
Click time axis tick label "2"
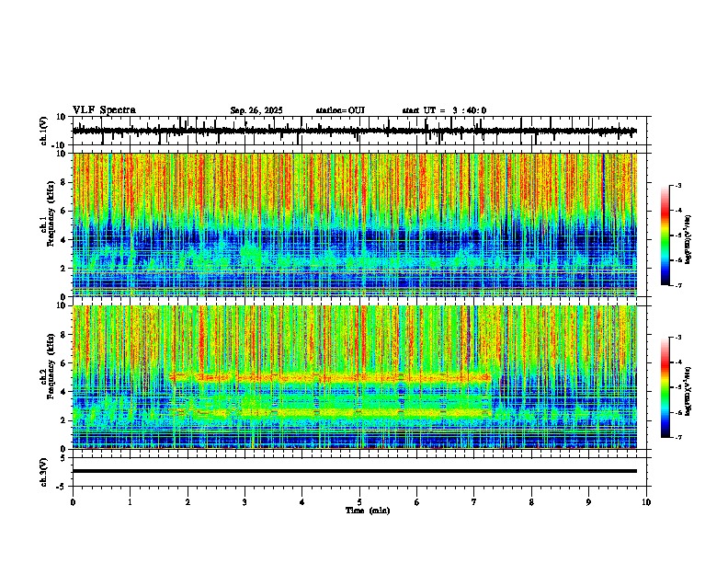(x=188, y=502)
